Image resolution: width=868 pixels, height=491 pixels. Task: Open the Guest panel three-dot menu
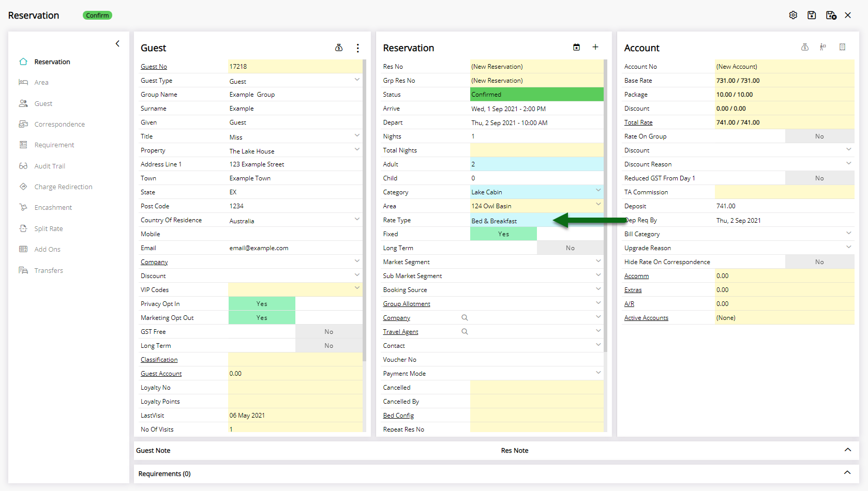click(357, 48)
